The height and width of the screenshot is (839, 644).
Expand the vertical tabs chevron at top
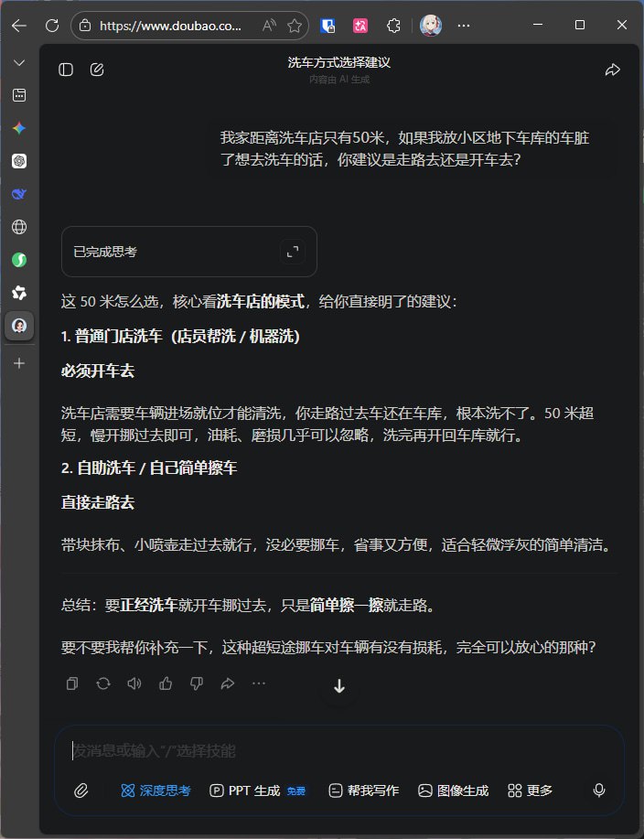(x=19, y=63)
